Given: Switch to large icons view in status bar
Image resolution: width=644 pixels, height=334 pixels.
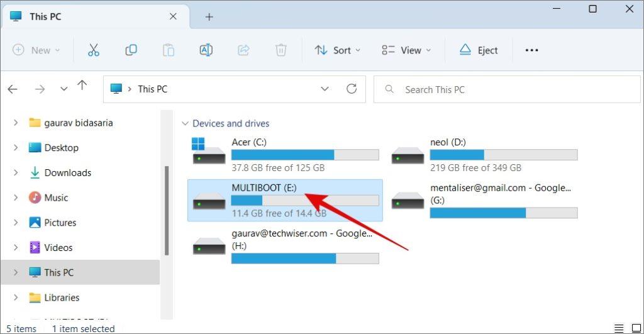Looking at the screenshot, I should (x=636, y=328).
